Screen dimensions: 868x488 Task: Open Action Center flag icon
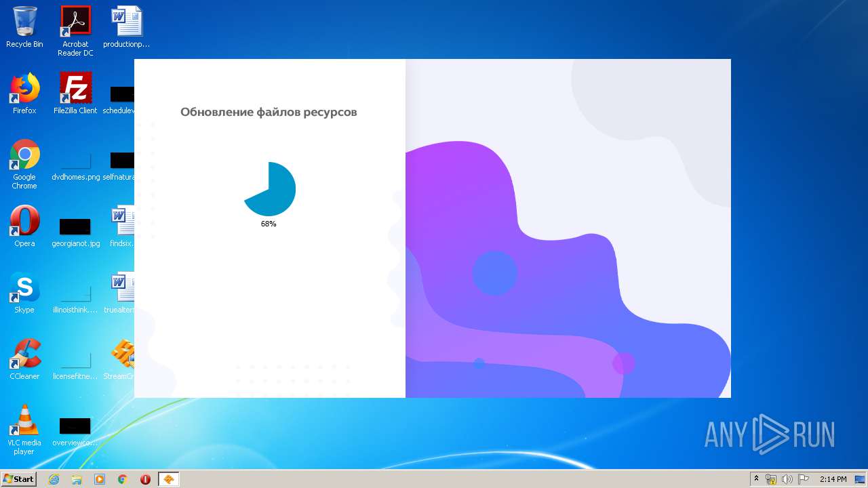click(x=804, y=479)
